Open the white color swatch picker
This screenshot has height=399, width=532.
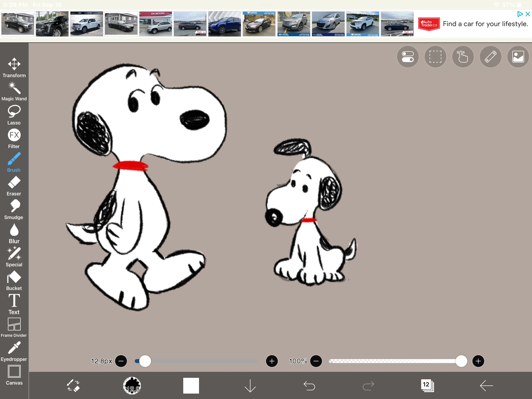point(191,385)
